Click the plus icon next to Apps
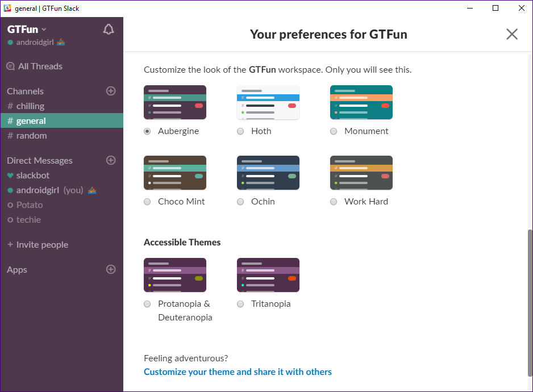Image resolution: width=533 pixels, height=392 pixels. pyautogui.click(x=111, y=269)
